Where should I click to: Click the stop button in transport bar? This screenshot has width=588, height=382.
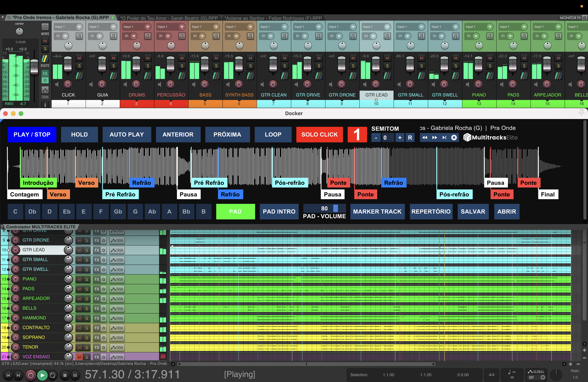[x=65, y=375]
